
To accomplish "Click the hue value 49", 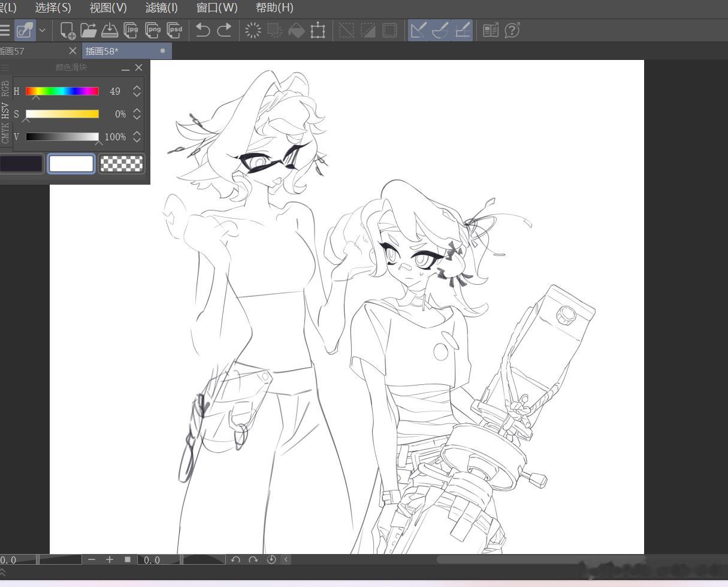I will [115, 91].
